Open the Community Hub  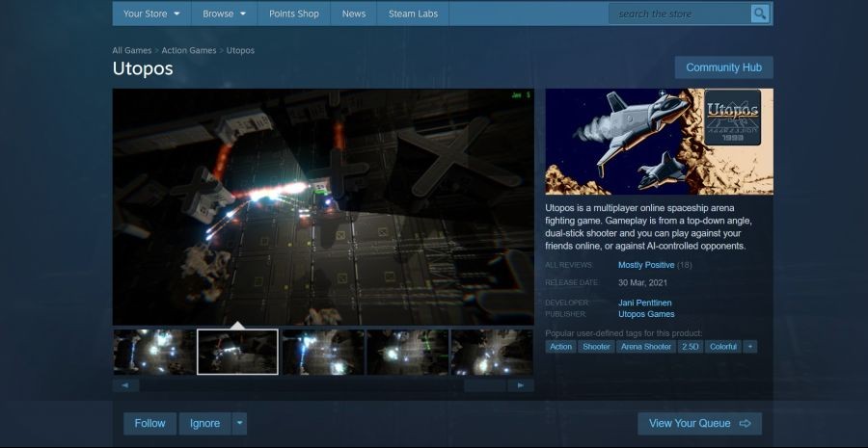[723, 67]
